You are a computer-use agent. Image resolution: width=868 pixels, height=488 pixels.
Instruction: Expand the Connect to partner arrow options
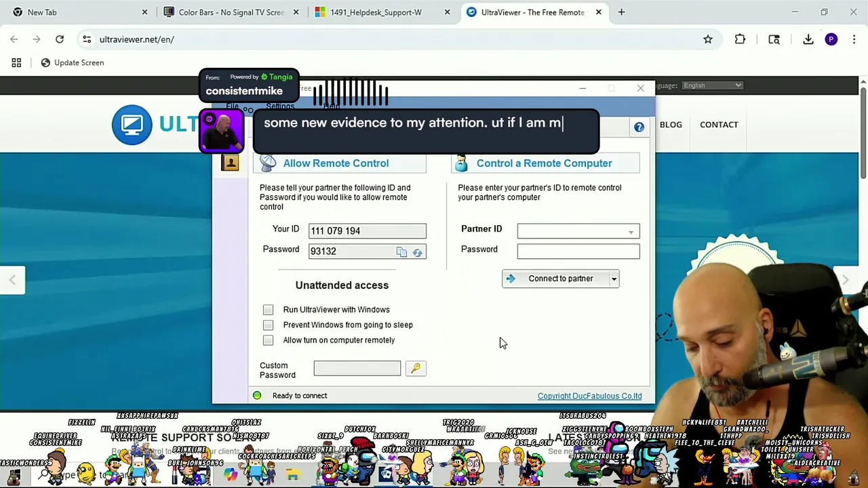coord(614,279)
